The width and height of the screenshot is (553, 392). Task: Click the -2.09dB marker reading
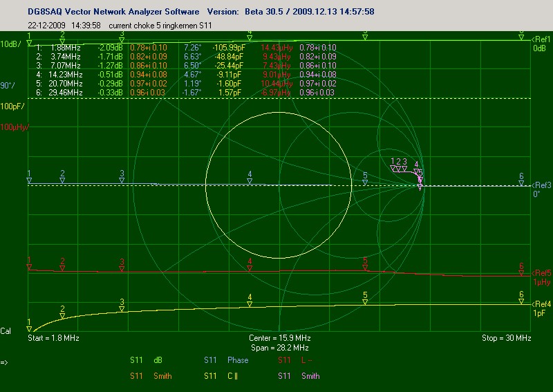pyautogui.click(x=110, y=48)
